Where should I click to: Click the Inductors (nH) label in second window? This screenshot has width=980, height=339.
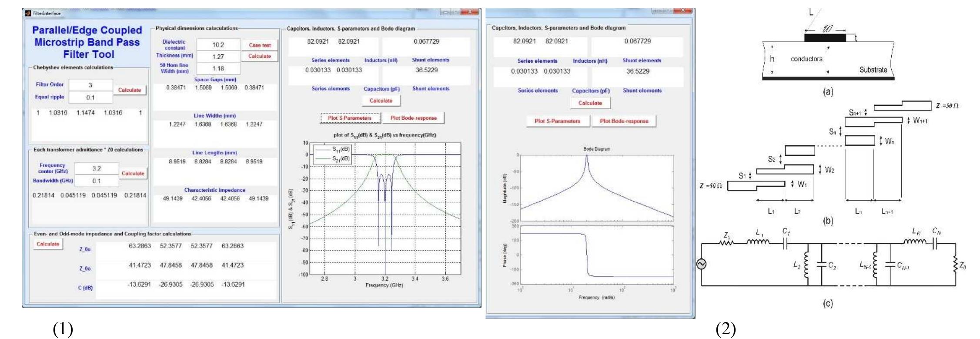click(x=590, y=61)
